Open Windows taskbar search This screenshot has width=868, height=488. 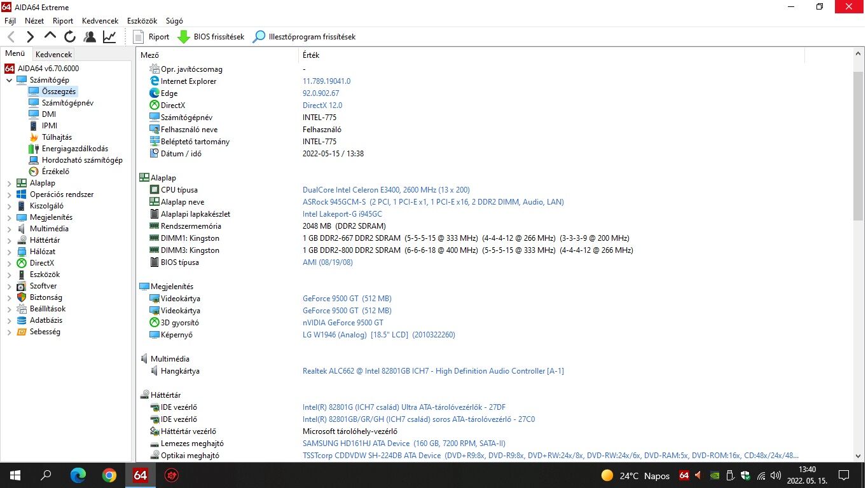pyautogui.click(x=46, y=475)
